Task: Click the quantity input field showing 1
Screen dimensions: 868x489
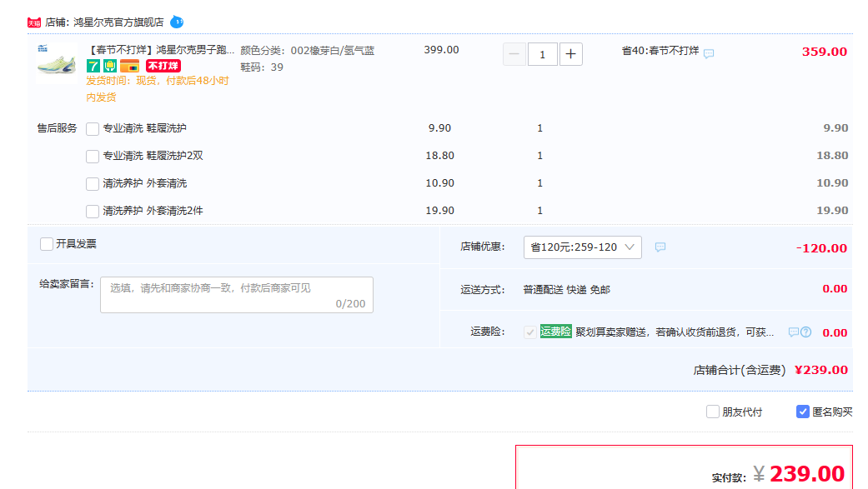Action: click(x=543, y=54)
